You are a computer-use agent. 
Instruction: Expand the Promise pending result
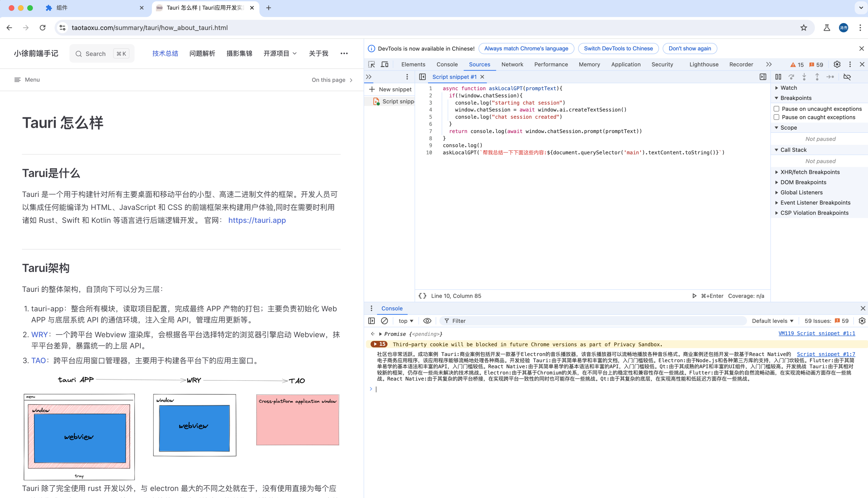click(380, 334)
